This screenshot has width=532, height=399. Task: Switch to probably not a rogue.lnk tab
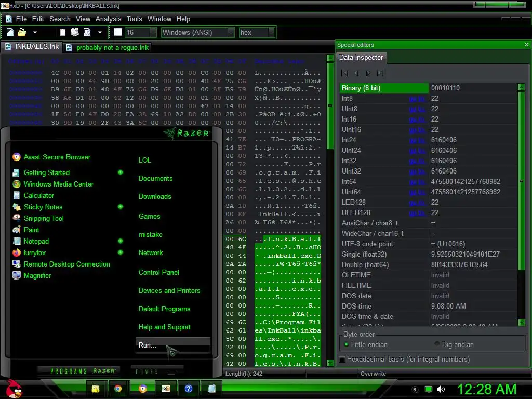pos(107,47)
